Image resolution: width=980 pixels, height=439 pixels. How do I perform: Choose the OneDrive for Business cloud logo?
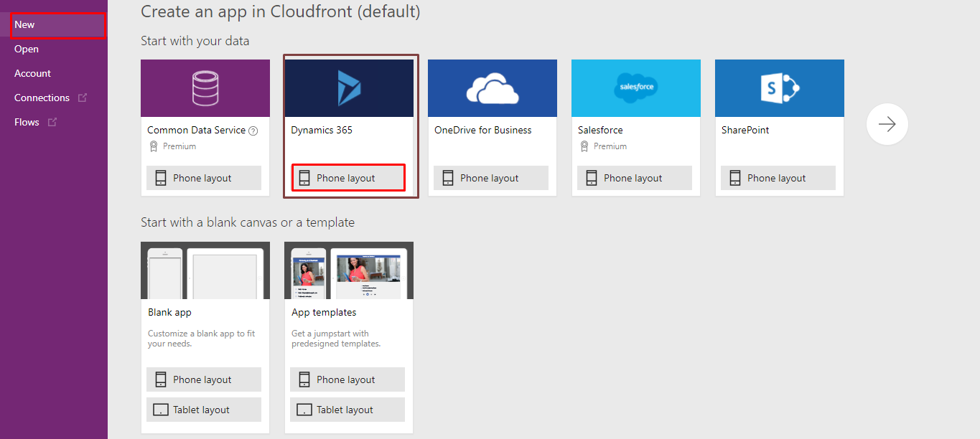493,88
